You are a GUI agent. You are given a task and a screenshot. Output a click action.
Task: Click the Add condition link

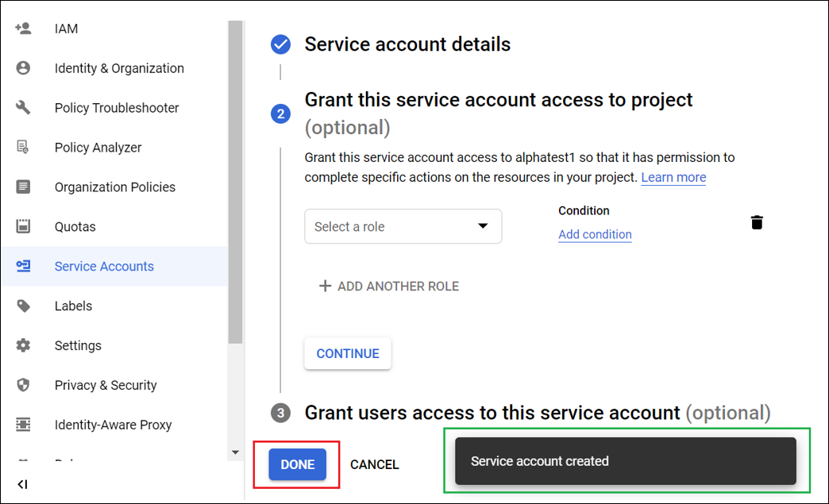click(595, 235)
